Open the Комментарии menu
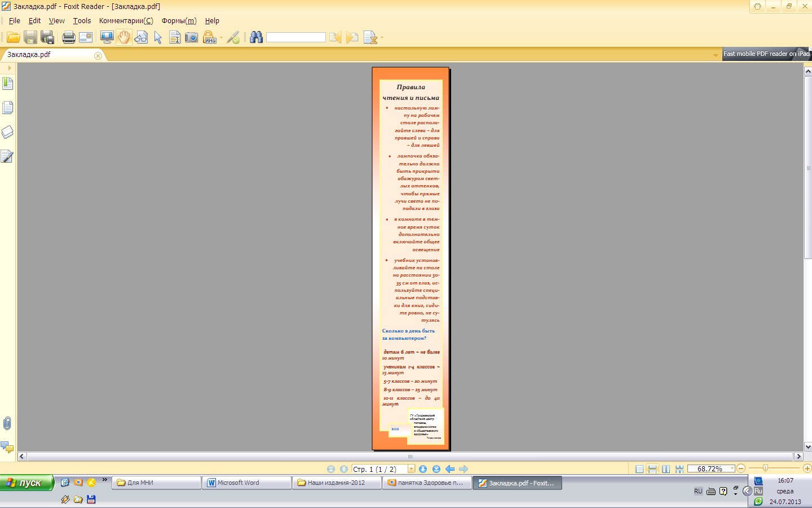 (x=126, y=21)
